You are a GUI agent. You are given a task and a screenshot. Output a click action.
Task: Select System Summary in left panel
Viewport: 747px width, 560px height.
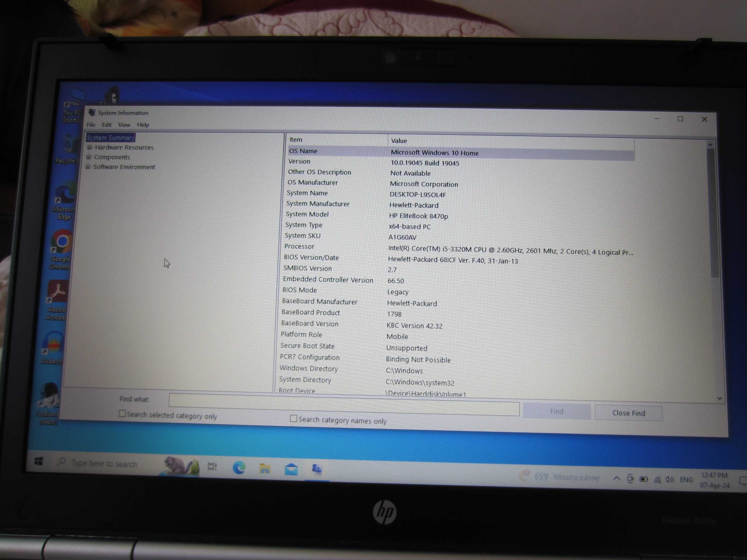111,137
